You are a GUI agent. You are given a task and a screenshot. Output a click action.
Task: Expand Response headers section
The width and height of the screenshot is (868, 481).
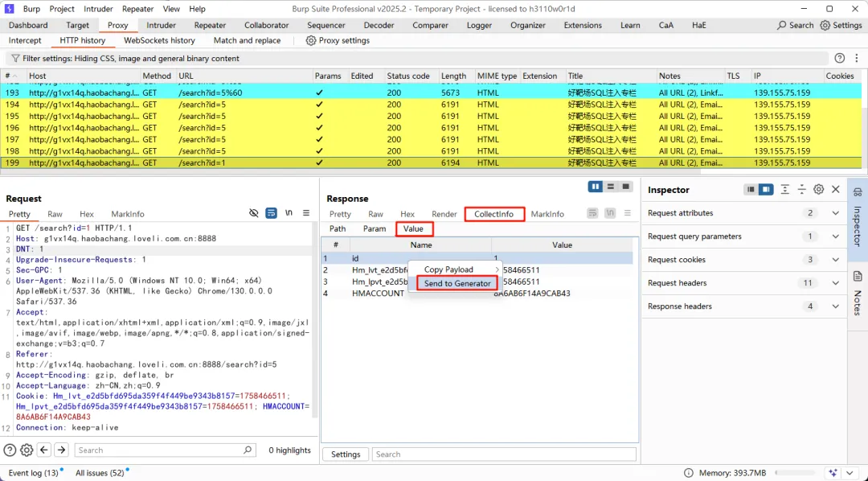pos(835,306)
